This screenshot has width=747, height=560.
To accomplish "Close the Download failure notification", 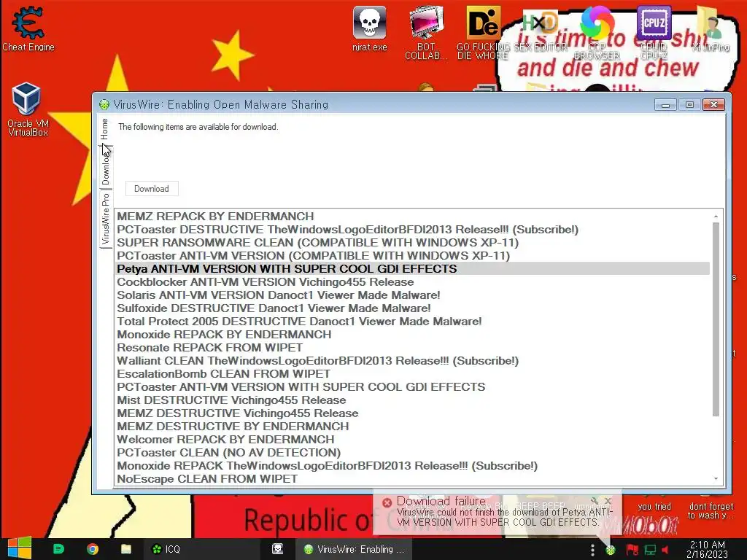I will click(x=608, y=501).
